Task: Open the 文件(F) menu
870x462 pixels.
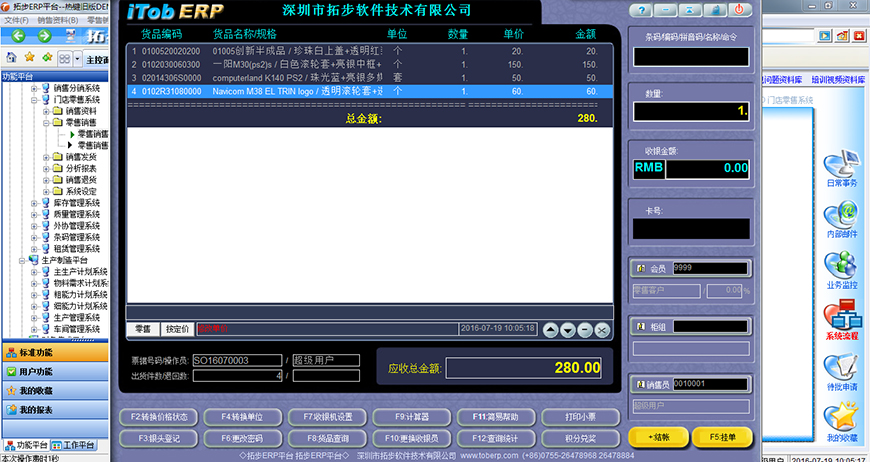Action: [x=16, y=20]
